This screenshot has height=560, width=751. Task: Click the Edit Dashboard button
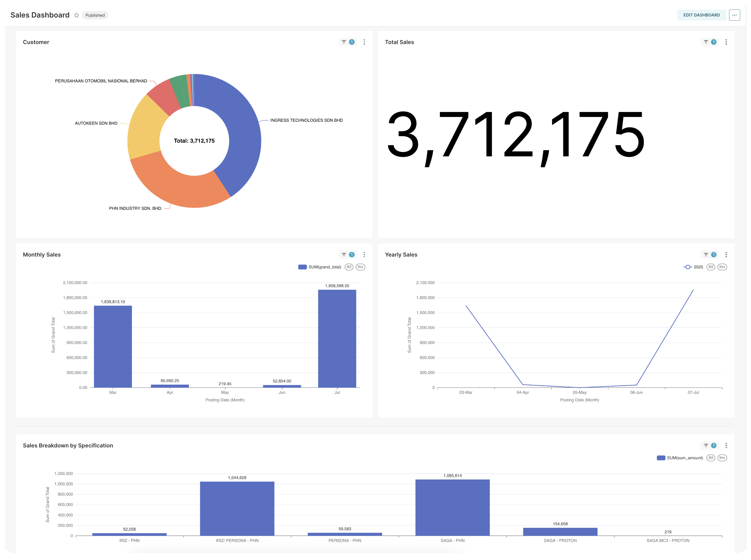(701, 15)
